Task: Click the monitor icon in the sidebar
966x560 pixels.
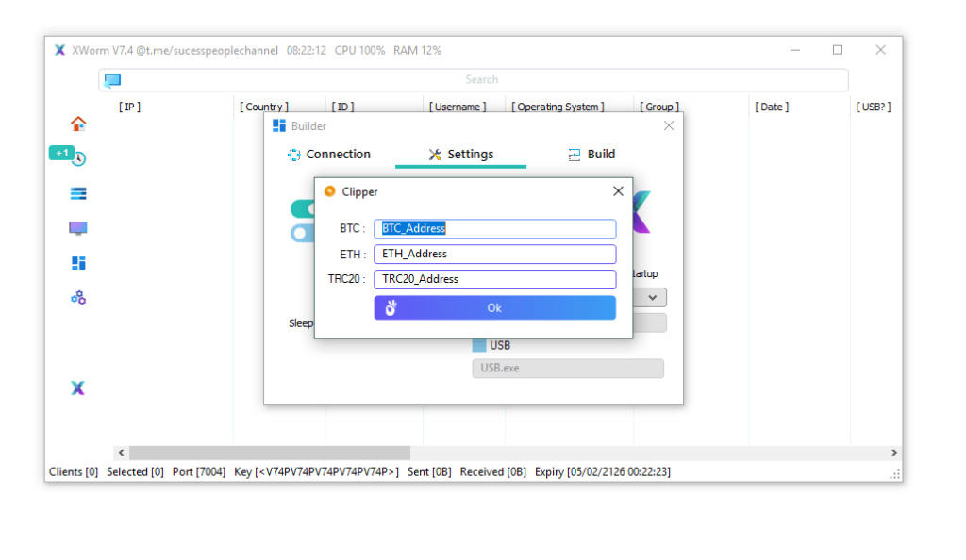Action: 76,227
